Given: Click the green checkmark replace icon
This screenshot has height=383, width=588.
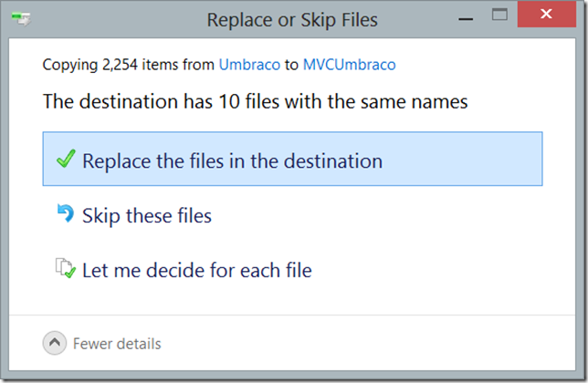Looking at the screenshot, I should tap(66, 159).
